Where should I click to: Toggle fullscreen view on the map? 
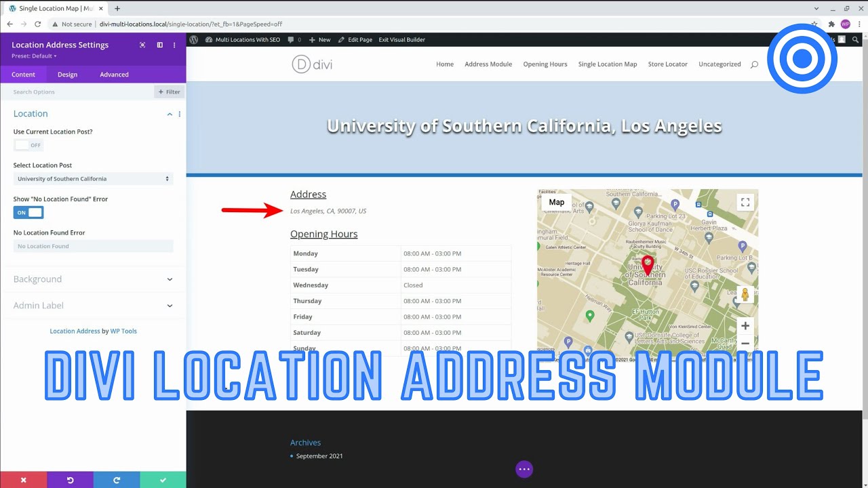coord(745,202)
